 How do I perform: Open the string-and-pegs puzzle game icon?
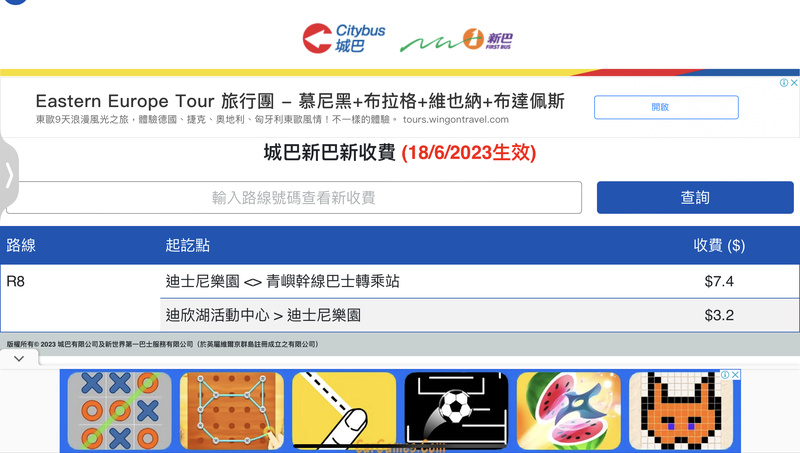click(x=232, y=411)
